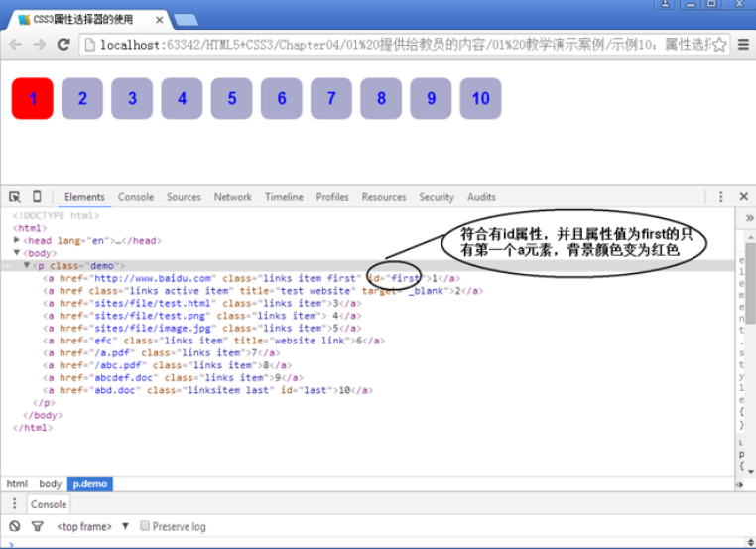Image resolution: width=756 pixels, height=549 pixels.
Task: Select the baidu.com anchor line
Action: (251, 278)
